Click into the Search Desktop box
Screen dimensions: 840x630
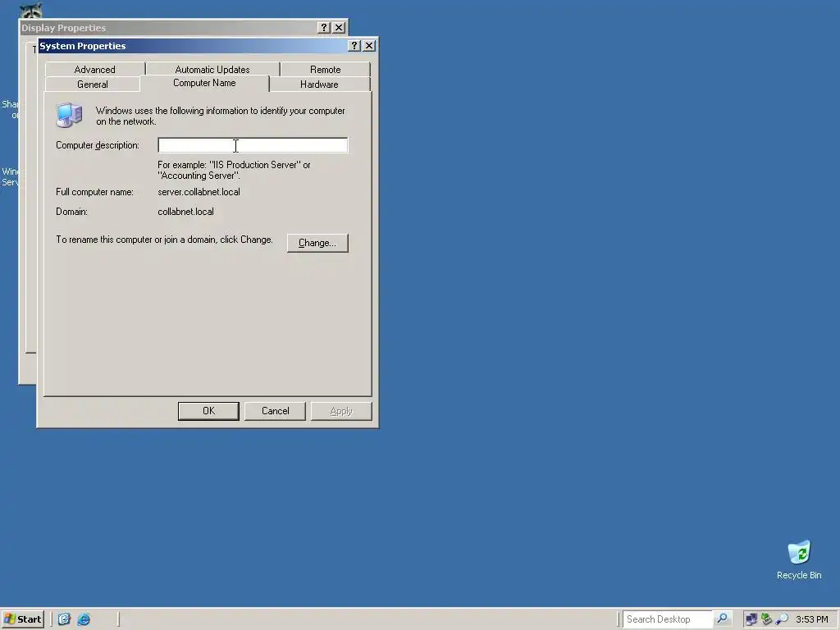click(x=668, y=619)
